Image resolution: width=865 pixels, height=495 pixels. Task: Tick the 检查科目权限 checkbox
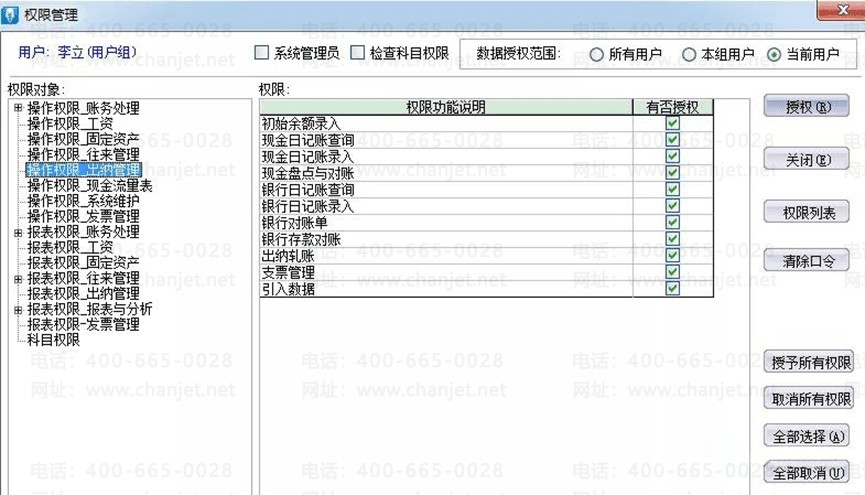(357, 53)
